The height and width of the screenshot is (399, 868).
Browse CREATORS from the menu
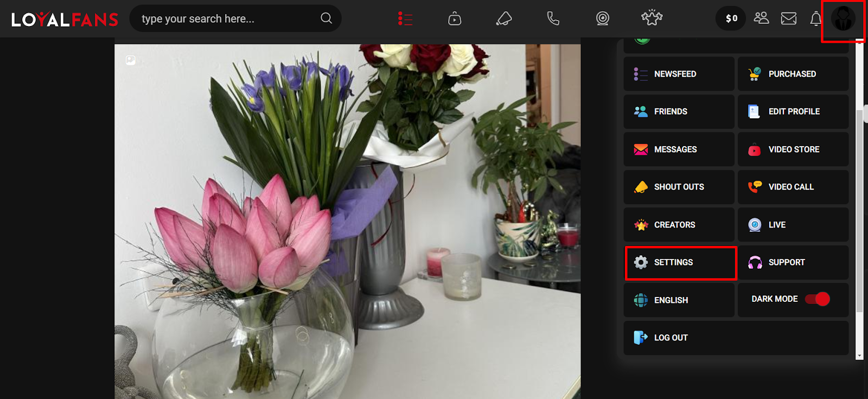679,225
